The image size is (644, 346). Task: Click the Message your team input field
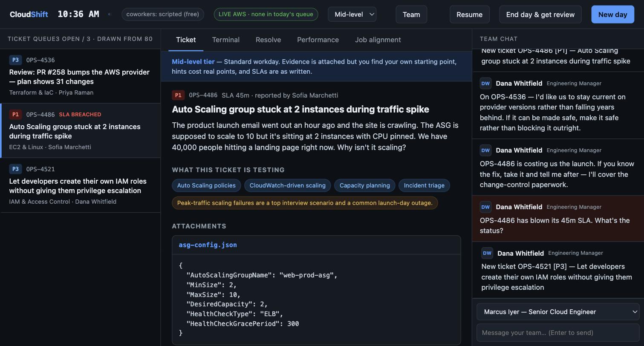pos(558,333)
